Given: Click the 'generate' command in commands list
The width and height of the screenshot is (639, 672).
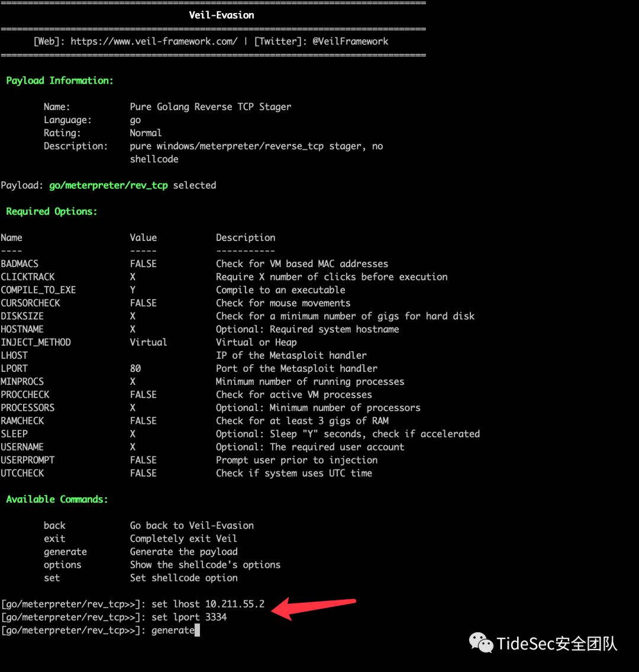Looking at the screenshot, I should (65, 552).
